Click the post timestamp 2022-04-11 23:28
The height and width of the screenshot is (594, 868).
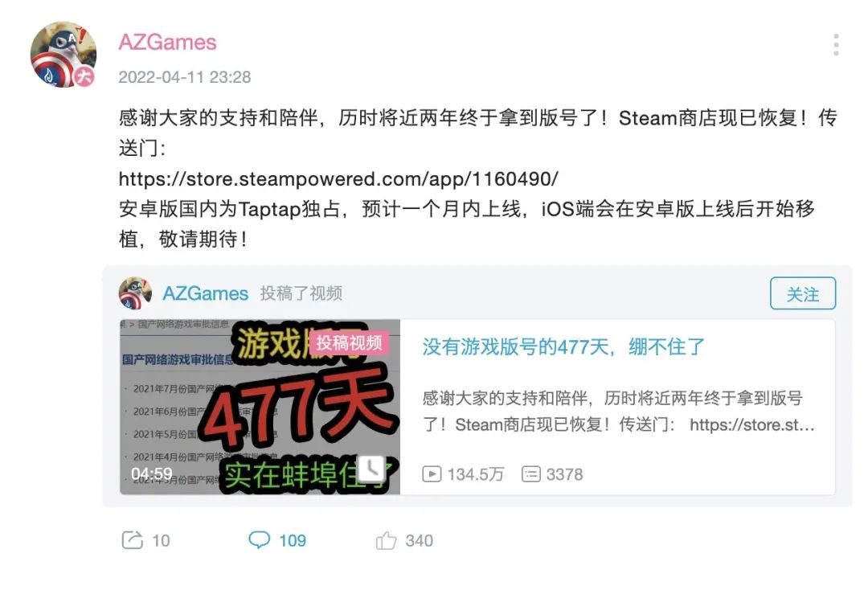pos(184,77)
